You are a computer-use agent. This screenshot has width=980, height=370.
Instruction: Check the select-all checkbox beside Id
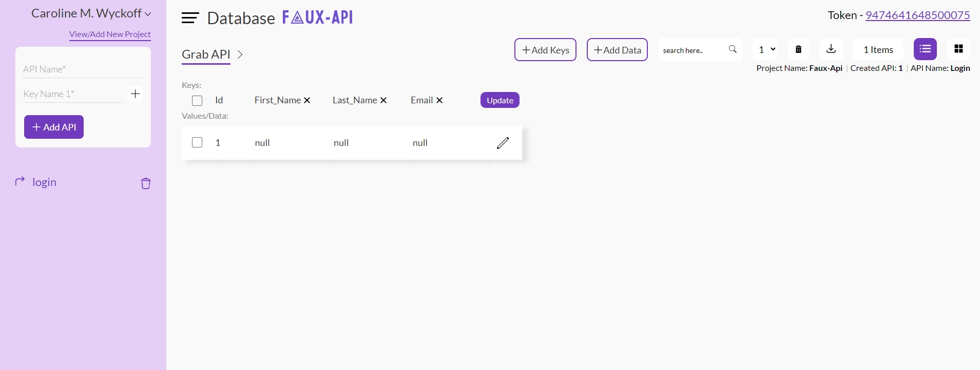[197, 101]
